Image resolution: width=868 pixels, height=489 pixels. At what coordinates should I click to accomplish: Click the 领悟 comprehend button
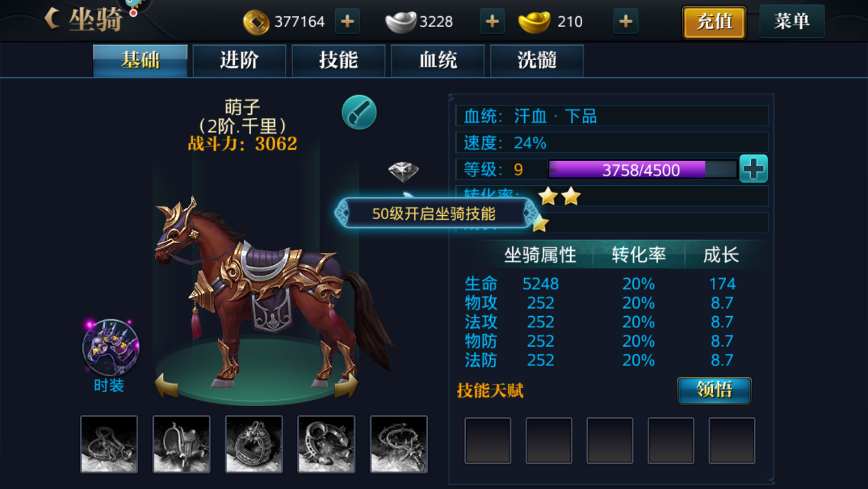714,390
